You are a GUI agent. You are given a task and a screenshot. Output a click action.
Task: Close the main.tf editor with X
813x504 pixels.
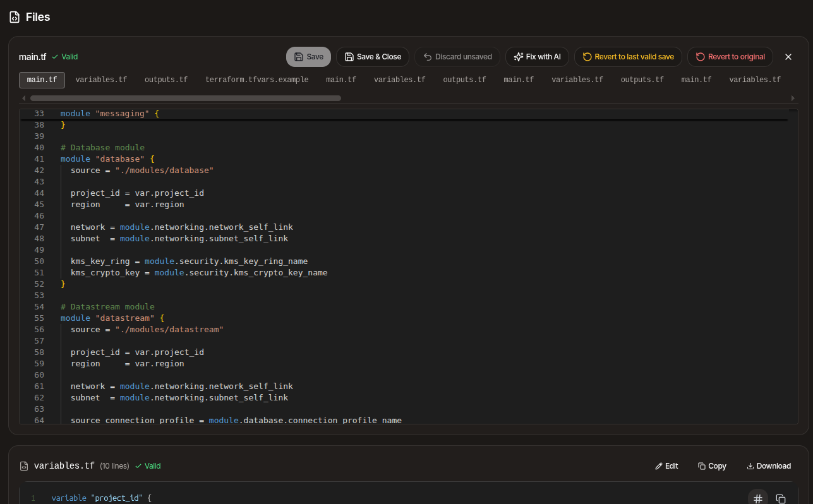tap(788, 57)
